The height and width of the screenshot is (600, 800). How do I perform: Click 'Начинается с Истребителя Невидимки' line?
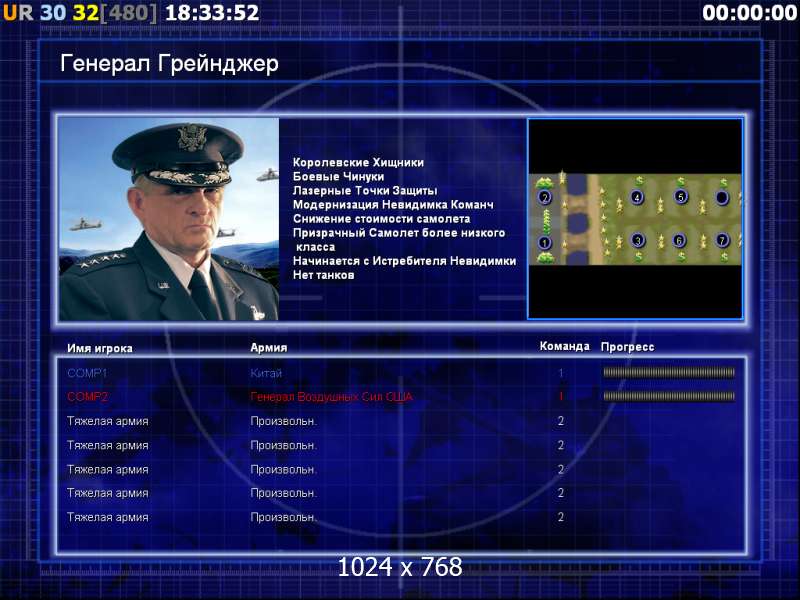click(x=405, y=261)
